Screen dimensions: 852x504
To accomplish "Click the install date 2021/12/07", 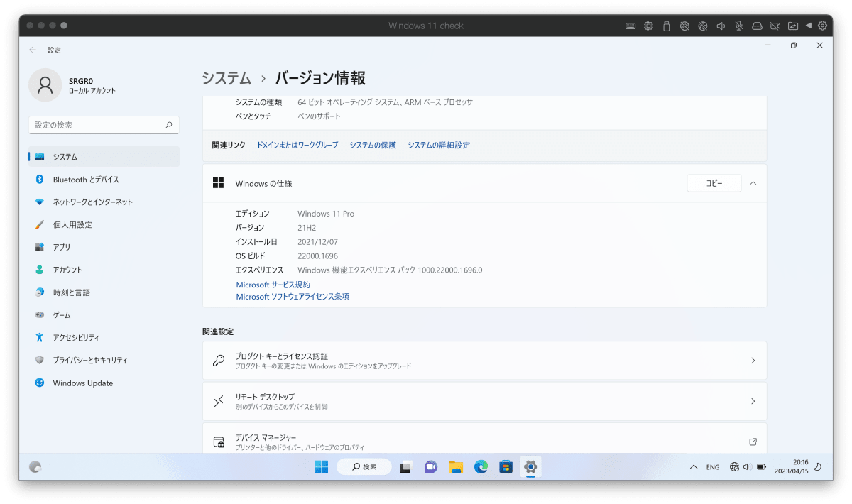I will tap(317, 242).
